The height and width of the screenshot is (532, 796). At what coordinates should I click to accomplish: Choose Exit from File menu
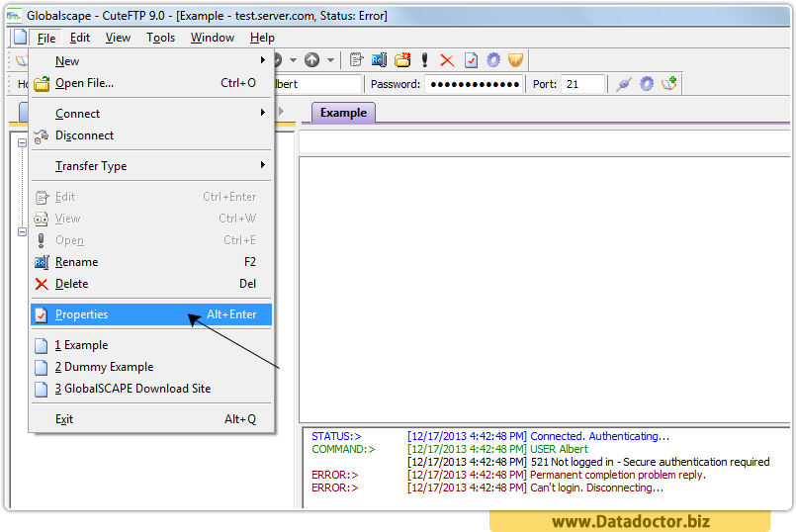tap(151, 419)
